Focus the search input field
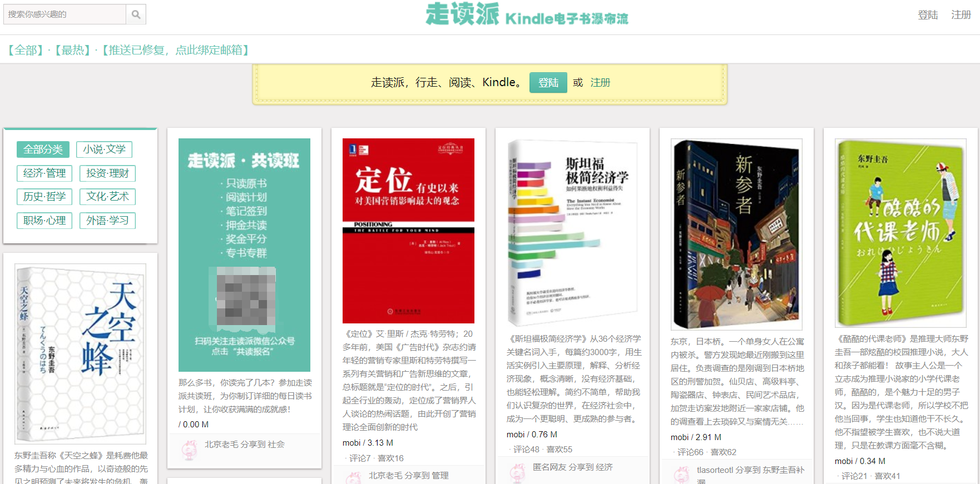 coord(65,14)
